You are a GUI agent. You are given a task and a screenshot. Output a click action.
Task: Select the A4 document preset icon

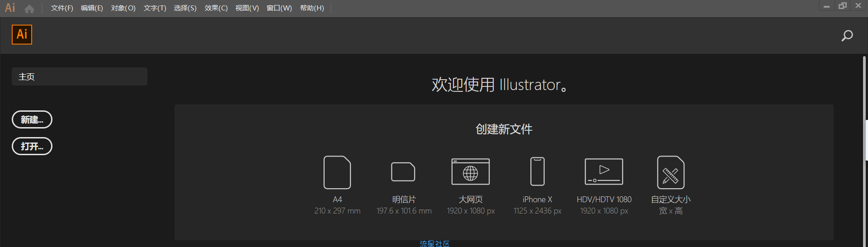337,172
